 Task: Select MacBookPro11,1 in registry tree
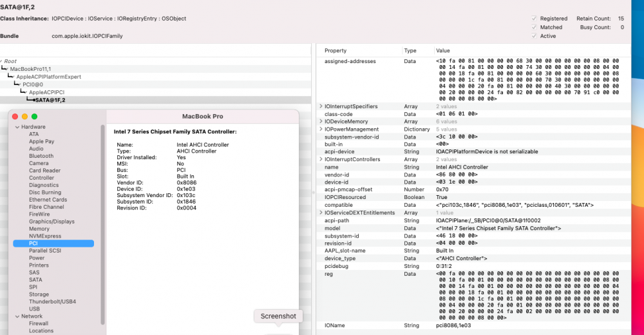click(x=30, y=69)
